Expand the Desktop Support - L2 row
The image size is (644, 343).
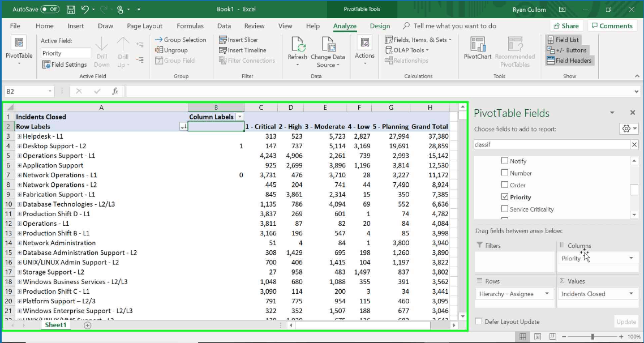[x=19, y=146]
